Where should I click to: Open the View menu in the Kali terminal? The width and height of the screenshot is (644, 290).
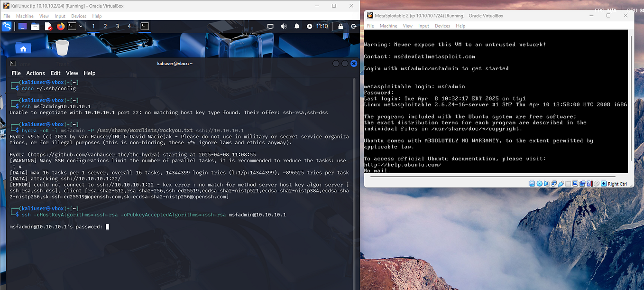coord(72,73)
